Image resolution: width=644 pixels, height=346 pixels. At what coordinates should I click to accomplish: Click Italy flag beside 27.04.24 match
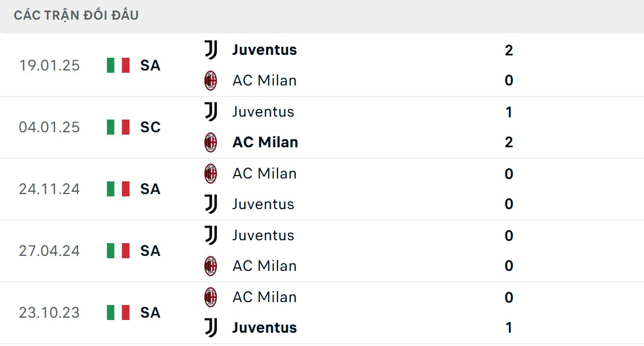(x=118, y=251)
